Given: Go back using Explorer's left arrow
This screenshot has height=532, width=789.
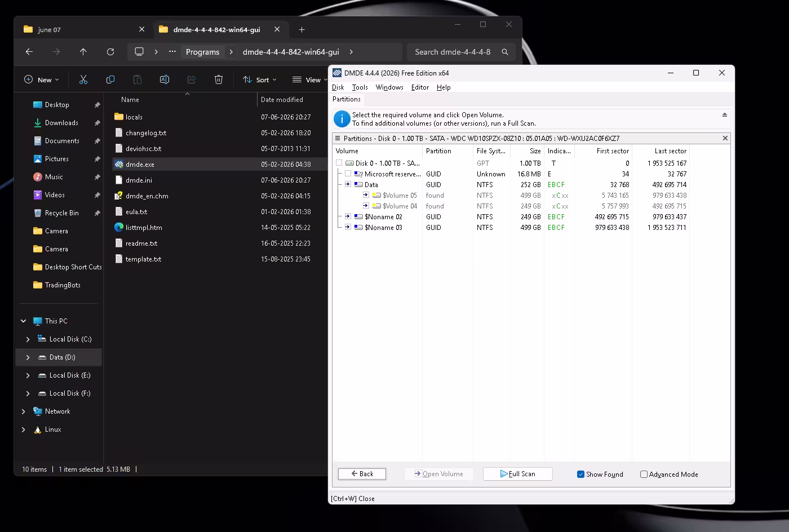Looking at the screenshot, I should point(29,52).
